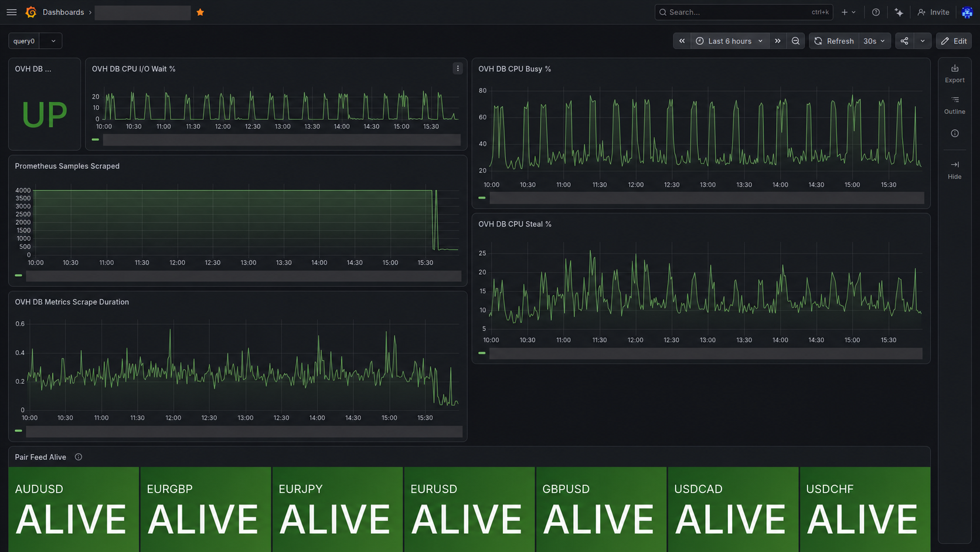Focus the Search input field

point(744,12)
